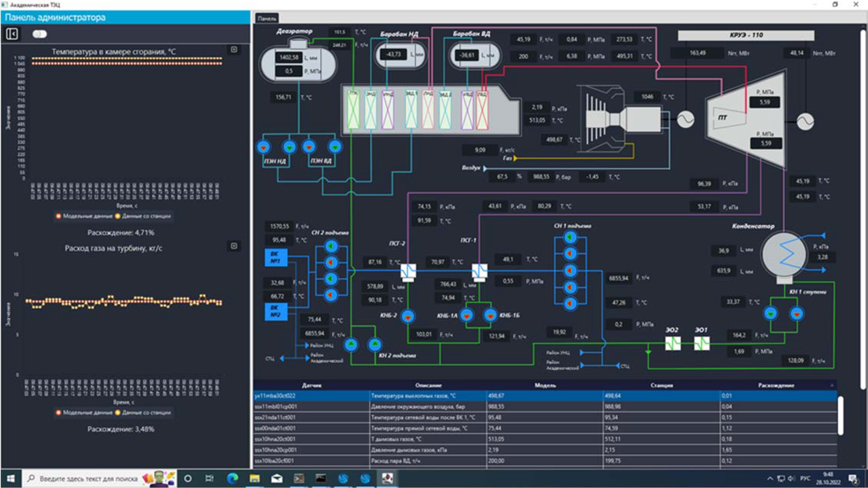This screenshot has width=868, height=488.
Task: Click the ПСГ-2 heat exchanger
Action: tap(408, 272)
